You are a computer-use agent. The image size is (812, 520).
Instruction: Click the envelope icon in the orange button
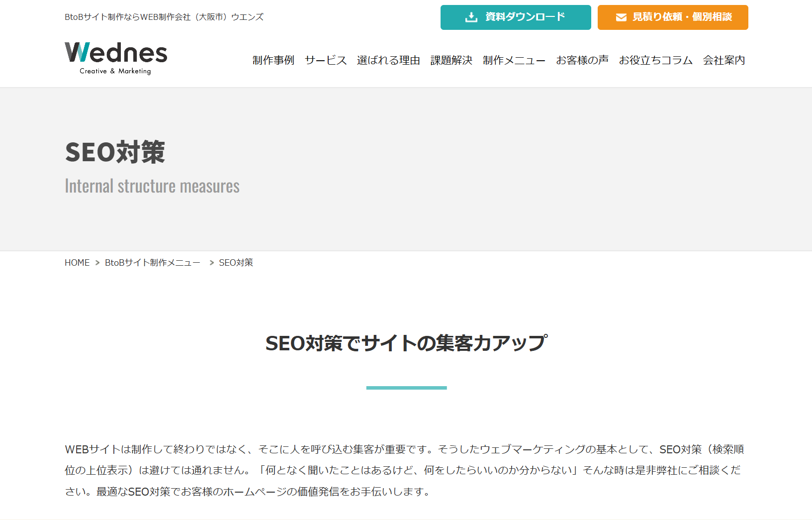pos(621,17)
